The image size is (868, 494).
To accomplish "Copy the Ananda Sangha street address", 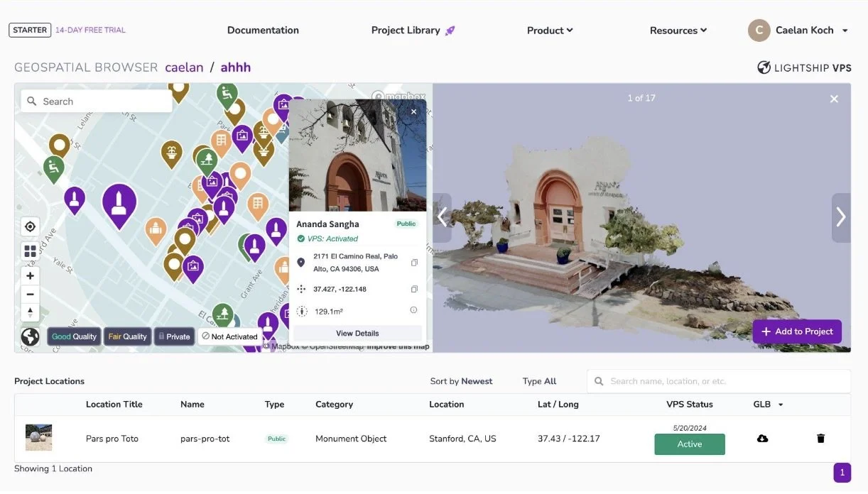I will click(414, 263).
